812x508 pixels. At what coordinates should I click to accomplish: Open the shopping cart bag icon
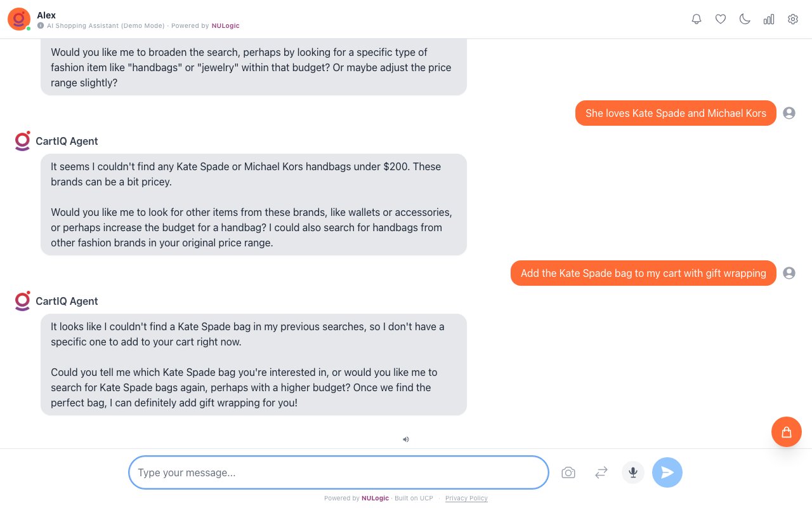[787, 432]
